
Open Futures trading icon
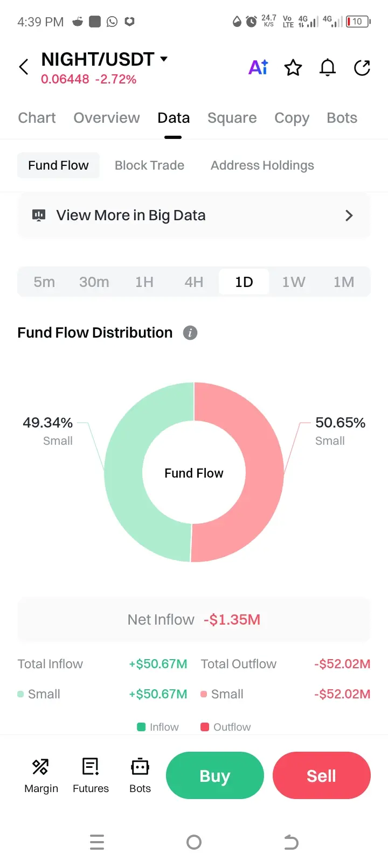[91, 775]
